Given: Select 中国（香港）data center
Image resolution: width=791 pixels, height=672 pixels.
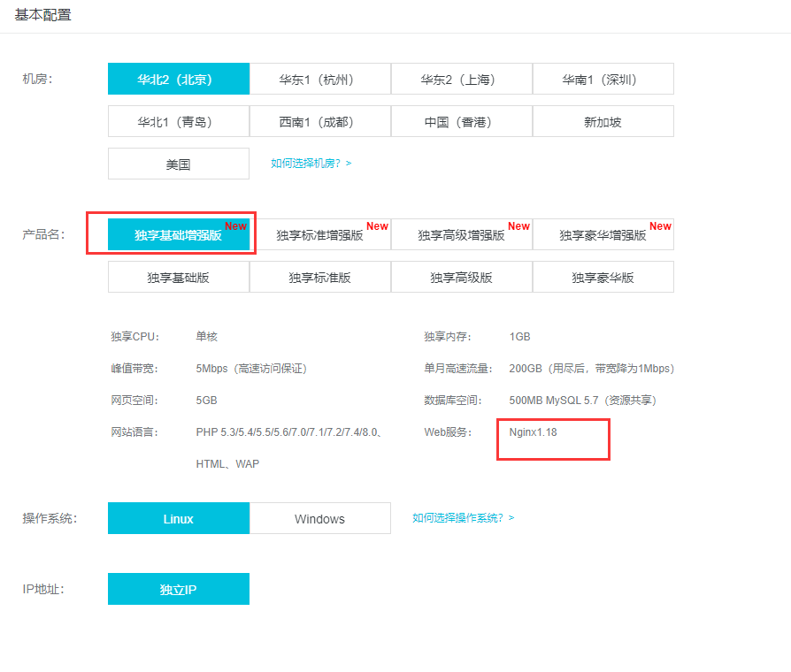Looking at the screenshot, I should 462,121.
